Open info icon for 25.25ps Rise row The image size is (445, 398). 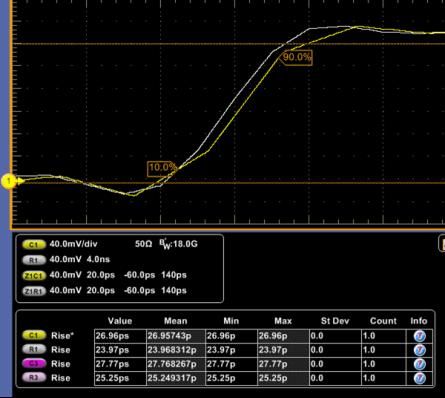tap(419, 378)
